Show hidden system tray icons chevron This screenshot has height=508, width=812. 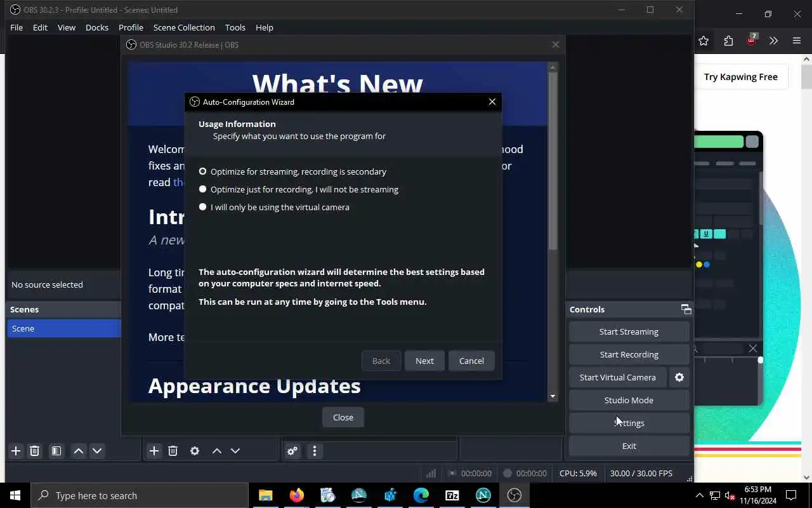(x=699, y=495)
